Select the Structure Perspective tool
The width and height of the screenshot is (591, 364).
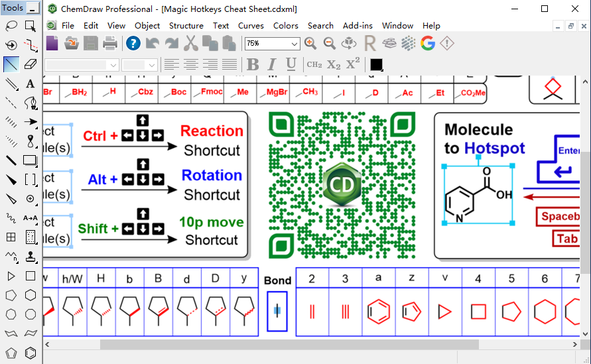(11, 45)
